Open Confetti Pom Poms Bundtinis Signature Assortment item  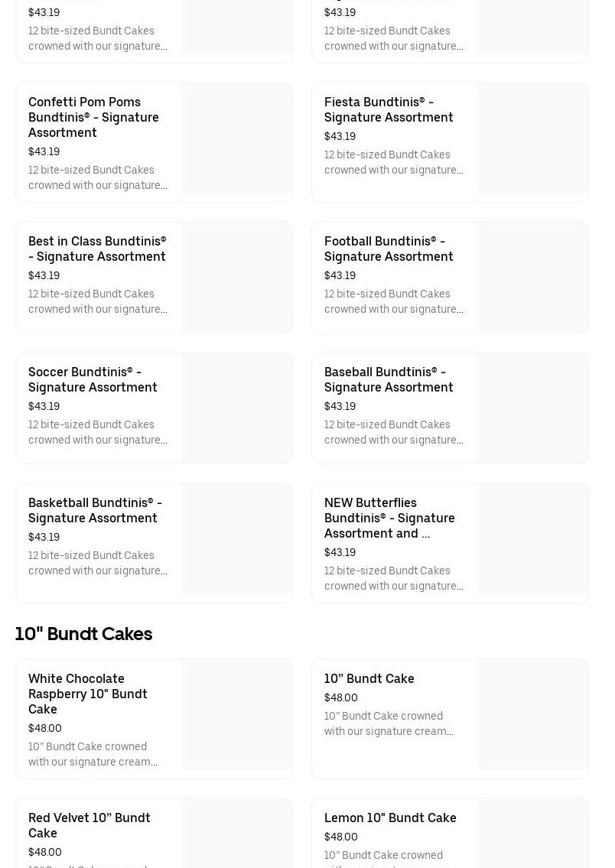(93, 117)
